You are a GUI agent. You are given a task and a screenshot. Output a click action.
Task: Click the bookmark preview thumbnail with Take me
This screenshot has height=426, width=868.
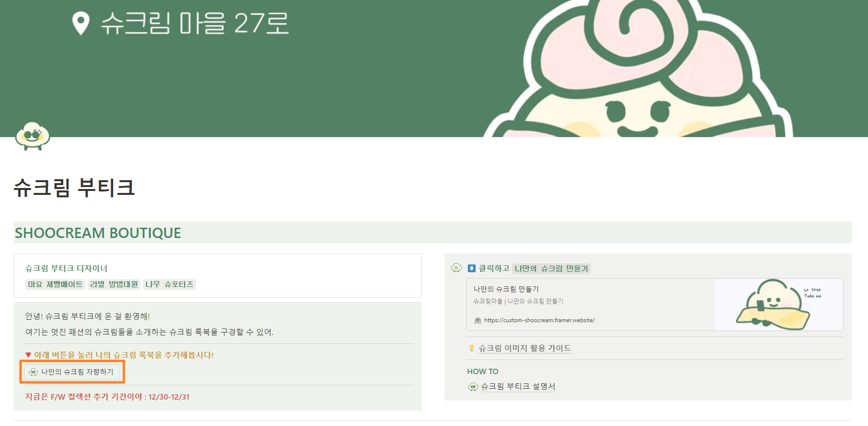click(778, 305)
